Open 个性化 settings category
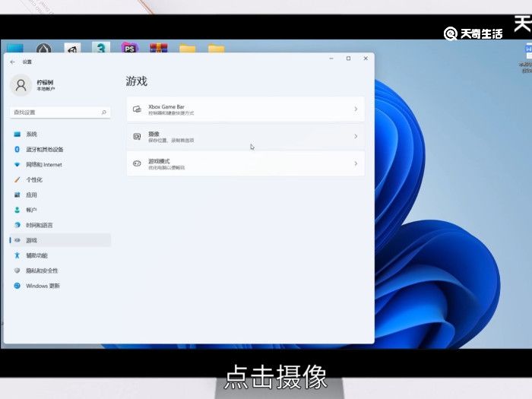The image size is (532, 399). (60, 180)
